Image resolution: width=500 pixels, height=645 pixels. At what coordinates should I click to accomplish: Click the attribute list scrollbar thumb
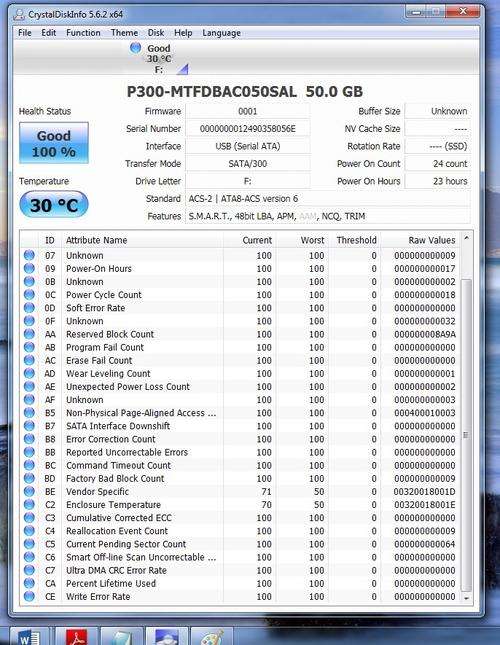(x=466, y=435)
